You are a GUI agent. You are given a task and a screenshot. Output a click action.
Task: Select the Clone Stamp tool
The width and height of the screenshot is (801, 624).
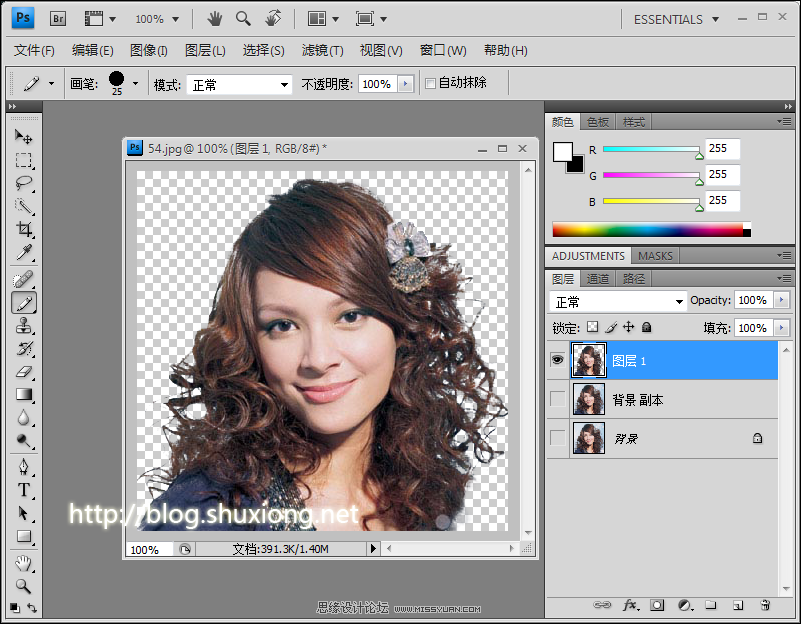[x=23, y=326]
